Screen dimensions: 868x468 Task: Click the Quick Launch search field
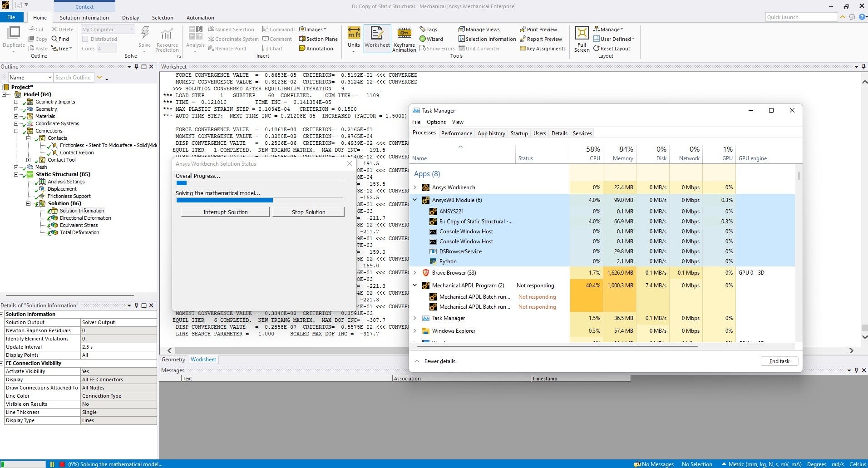[801, 17]
